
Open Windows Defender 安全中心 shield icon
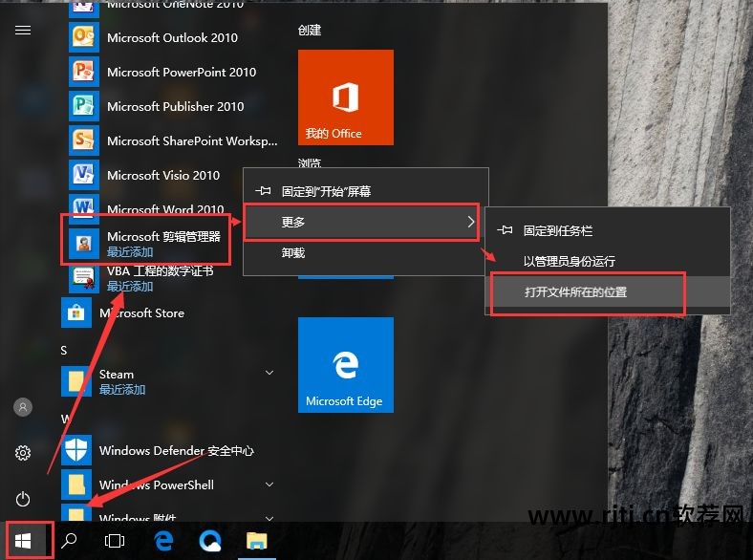75,450
